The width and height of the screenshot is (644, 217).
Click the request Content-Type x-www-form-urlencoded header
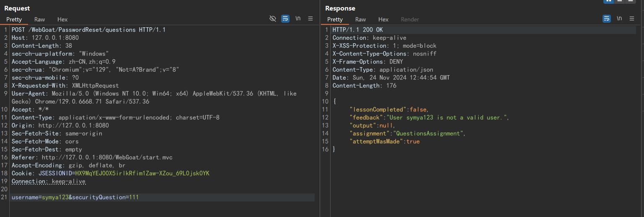point(115,118)
